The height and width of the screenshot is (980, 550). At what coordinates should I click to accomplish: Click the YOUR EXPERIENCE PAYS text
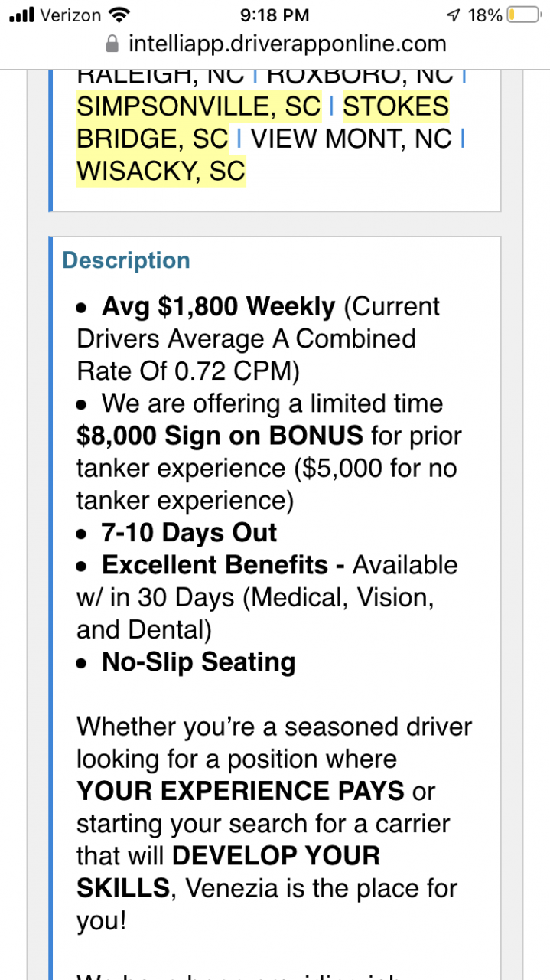coord(240,791)
